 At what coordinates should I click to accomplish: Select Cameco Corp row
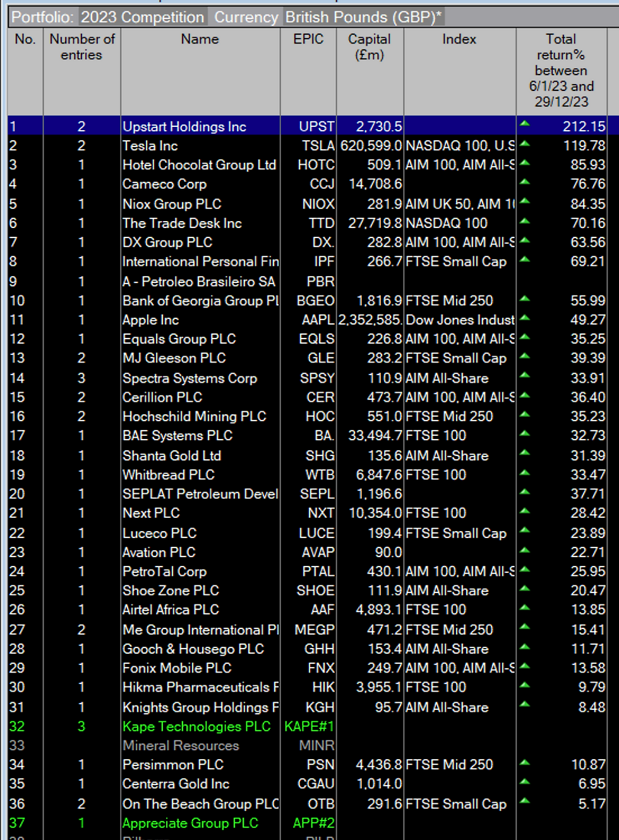(307, 184)
